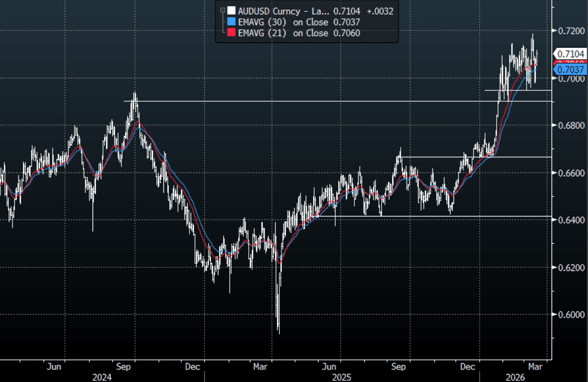Image resolution: width=588 pixels, height=382 pixels.
Task: Click the red EMAVG (21) color swatch
Action: coord(232,33)
